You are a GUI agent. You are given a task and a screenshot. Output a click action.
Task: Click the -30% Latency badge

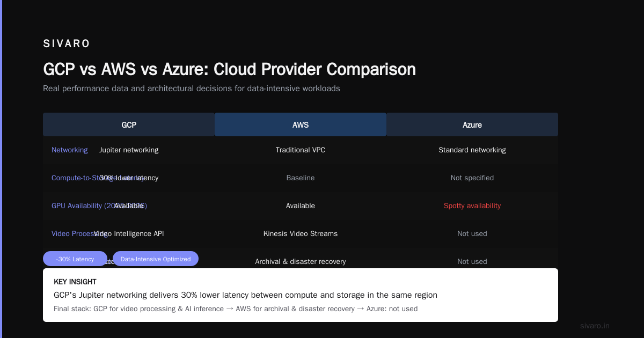[x=75, y=259]
